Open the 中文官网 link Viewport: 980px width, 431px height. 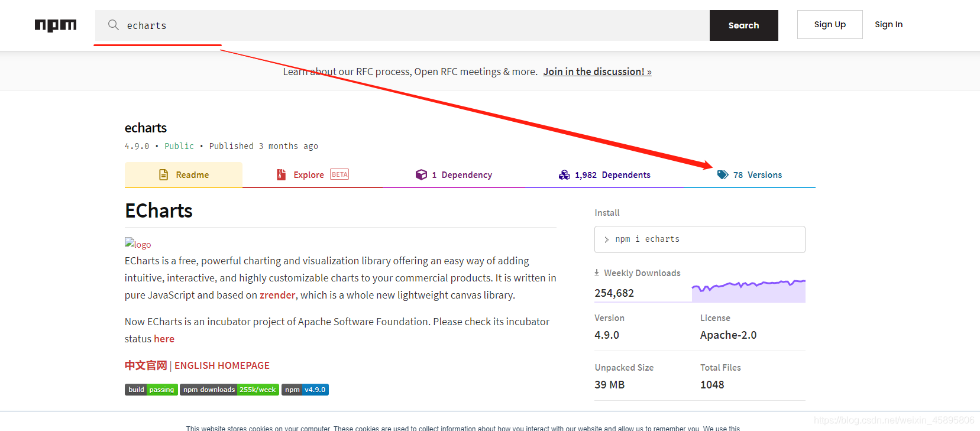click(146, 365)
